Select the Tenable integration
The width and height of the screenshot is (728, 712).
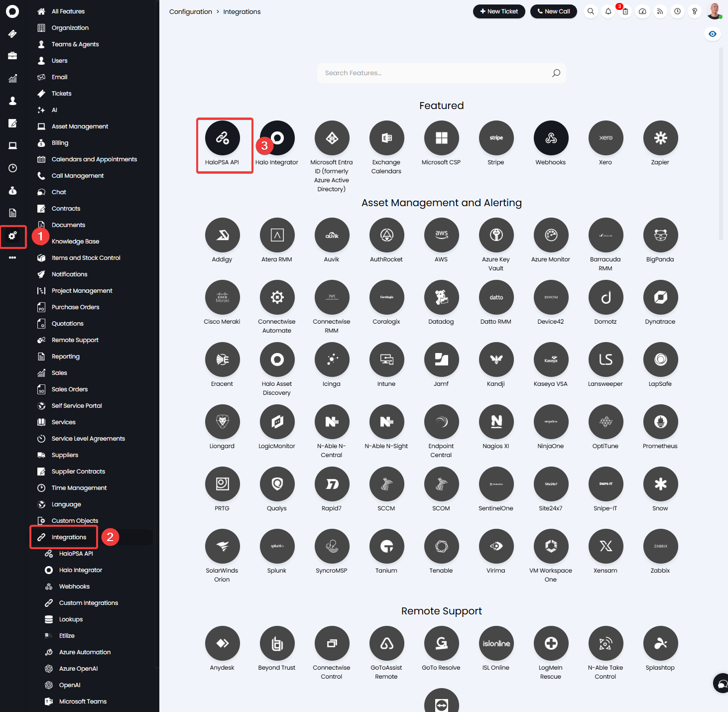click(442, 546)
